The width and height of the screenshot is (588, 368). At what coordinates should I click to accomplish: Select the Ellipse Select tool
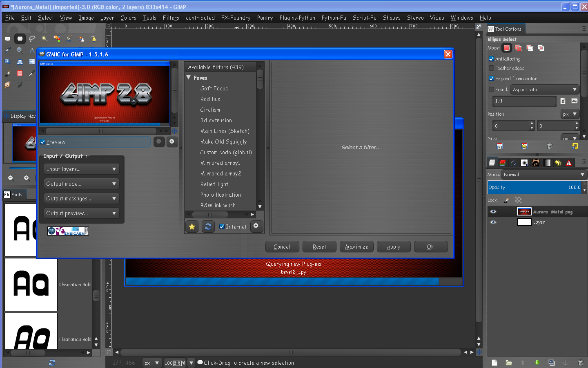(x=20, y=39)
